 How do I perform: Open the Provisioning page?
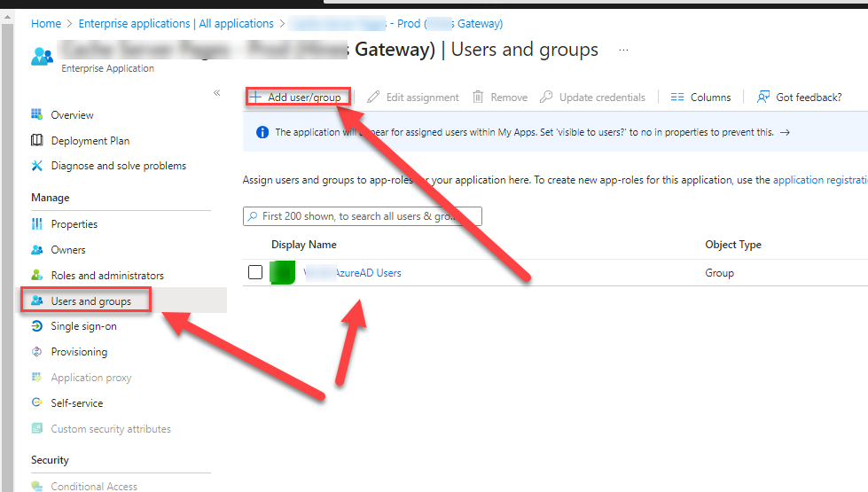(79, 352)
